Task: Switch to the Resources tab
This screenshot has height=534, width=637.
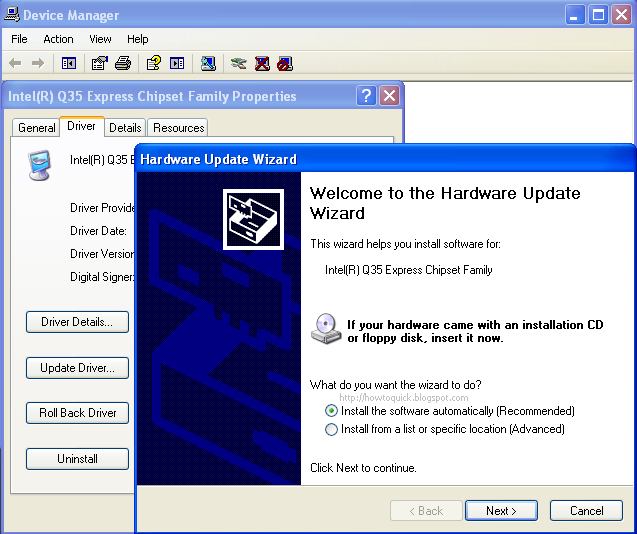Action: coord(178,128)
